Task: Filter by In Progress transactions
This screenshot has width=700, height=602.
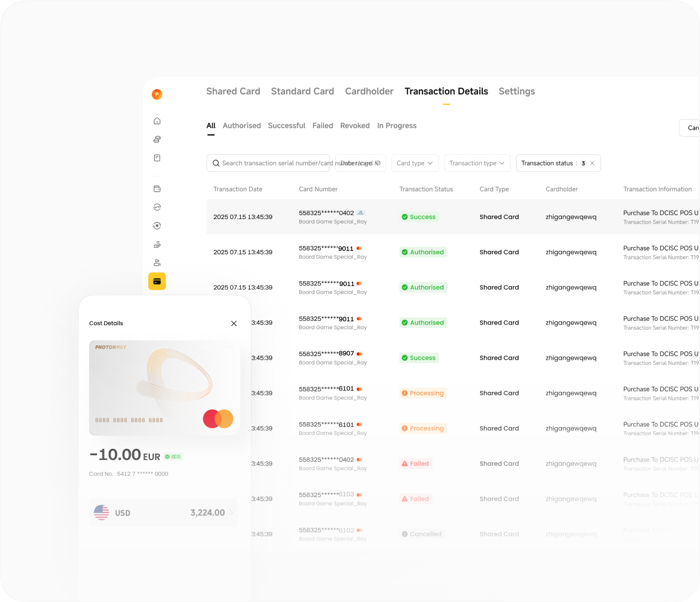Action: click(397, 125)
